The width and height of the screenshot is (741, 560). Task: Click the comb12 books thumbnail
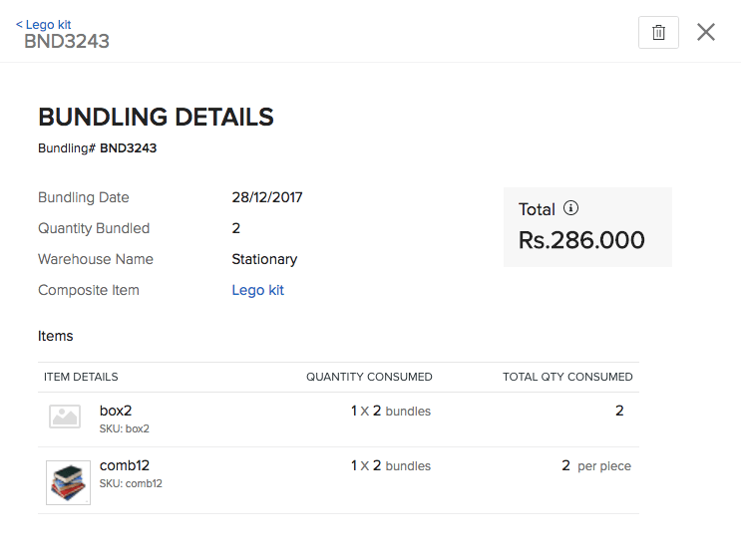(68, 482)
